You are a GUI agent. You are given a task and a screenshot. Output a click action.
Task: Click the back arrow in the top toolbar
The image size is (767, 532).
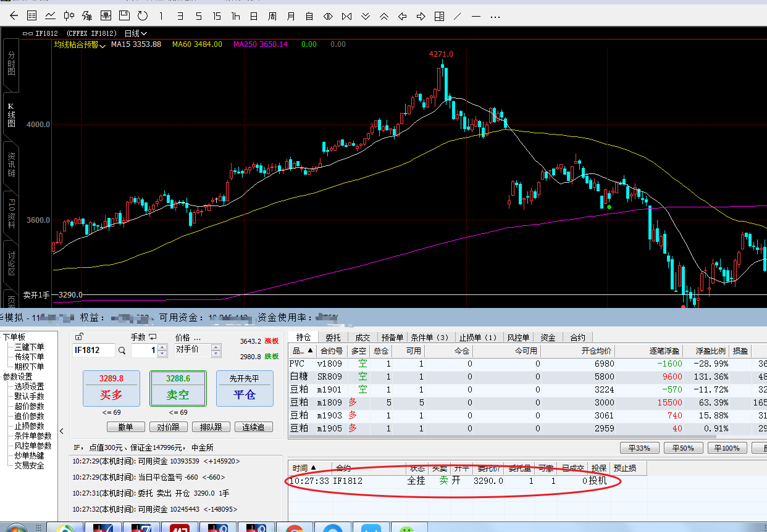14,15
